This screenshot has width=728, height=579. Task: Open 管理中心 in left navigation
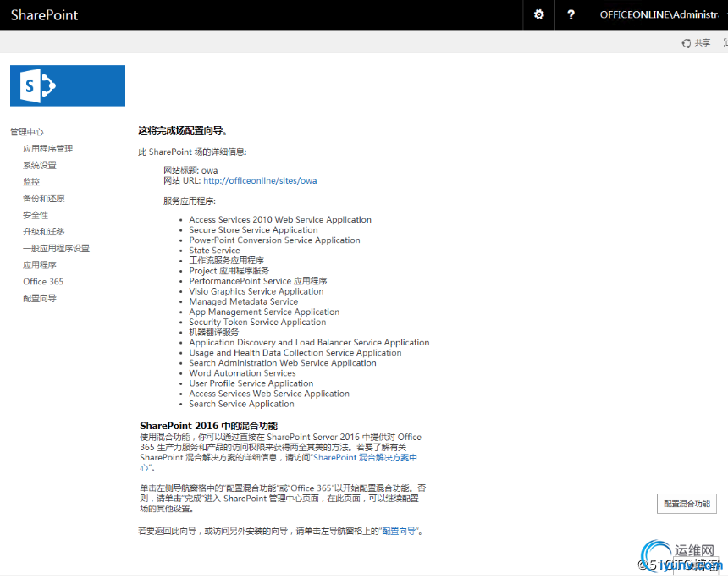[x=27, y=132]
